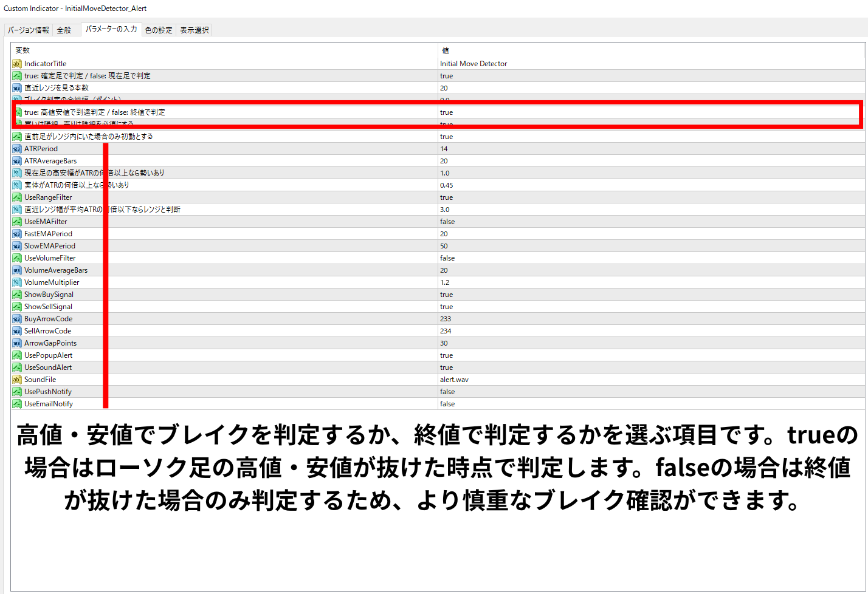
Task: Click the IndicatorTitle string type icon
Action: tap(17, 64)
